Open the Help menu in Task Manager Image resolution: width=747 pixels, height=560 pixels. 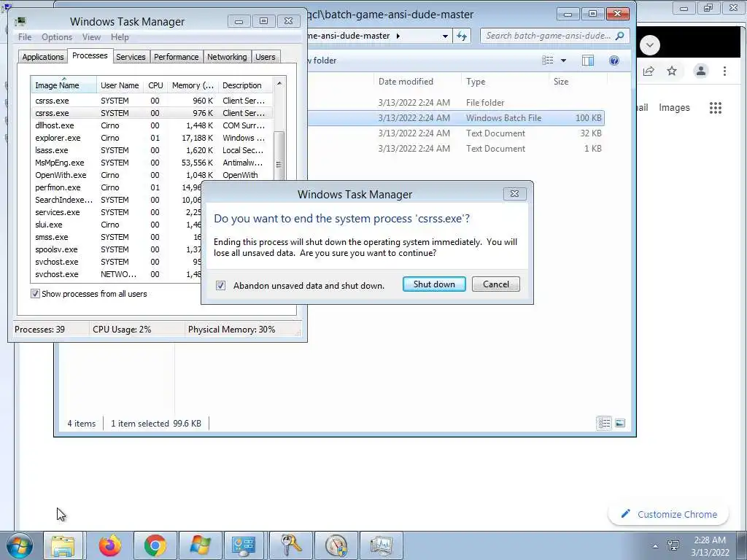tap(120, 37)
